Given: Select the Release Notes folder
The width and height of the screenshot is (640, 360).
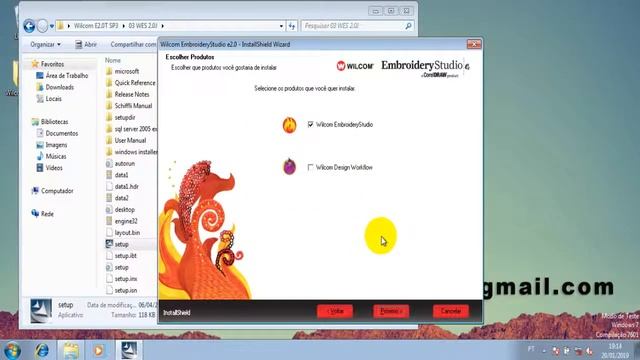Looking at the screenshot, I should click(x=131, y=94).
